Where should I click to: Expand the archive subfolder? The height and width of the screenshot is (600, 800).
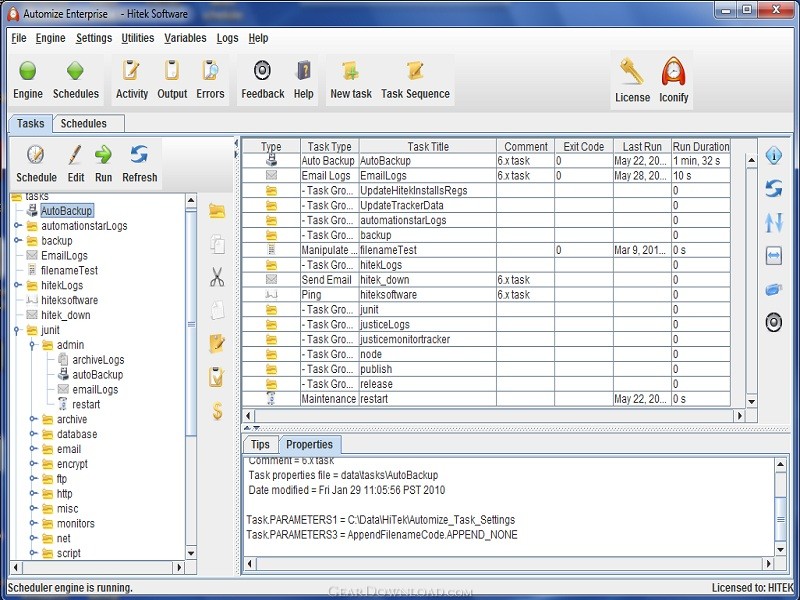[33, 419]
